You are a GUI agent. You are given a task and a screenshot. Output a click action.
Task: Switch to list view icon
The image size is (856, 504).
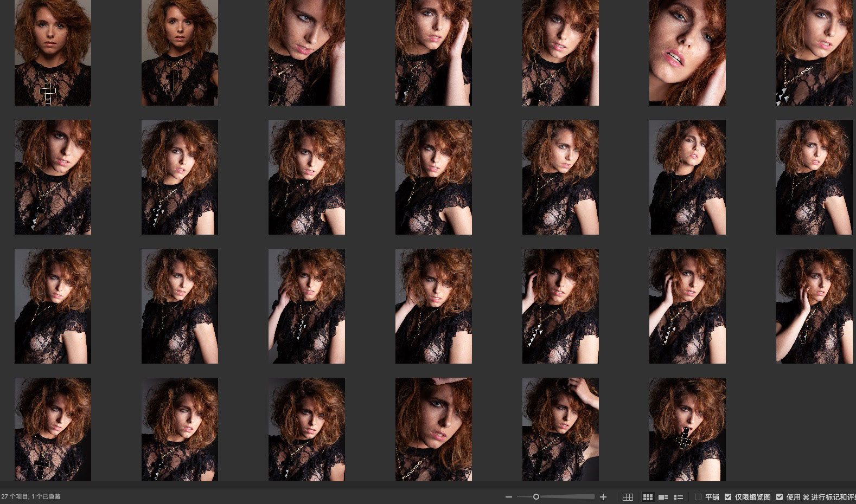point(678,497)
